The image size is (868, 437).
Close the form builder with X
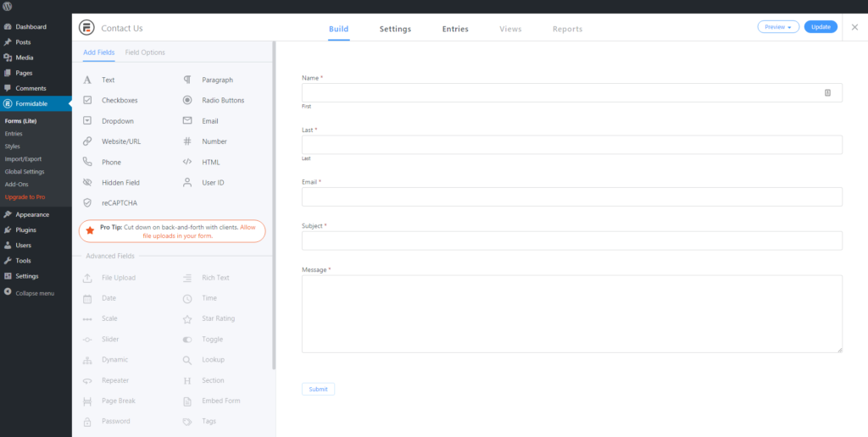tap(854, 27)
